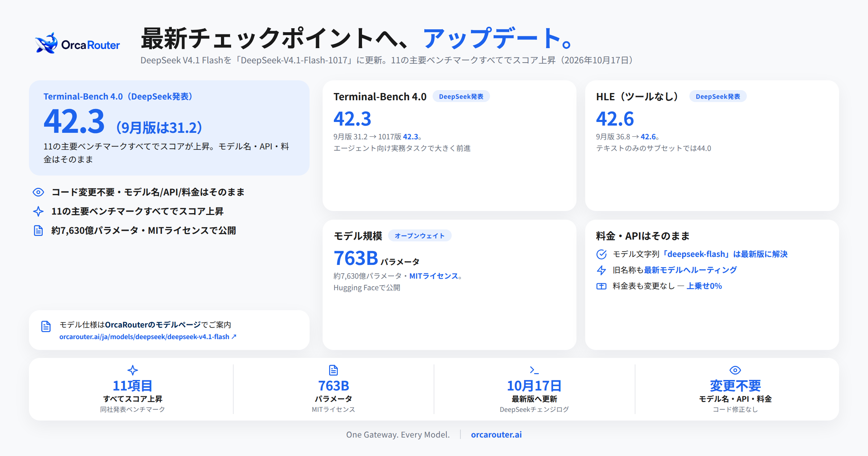868x456 pixels.
Task: Click the コード修正なし caption
Action: point(735,409)
